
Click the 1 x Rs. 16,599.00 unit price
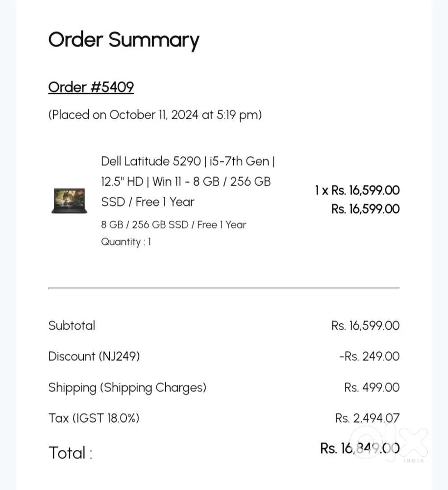point(357,190)
